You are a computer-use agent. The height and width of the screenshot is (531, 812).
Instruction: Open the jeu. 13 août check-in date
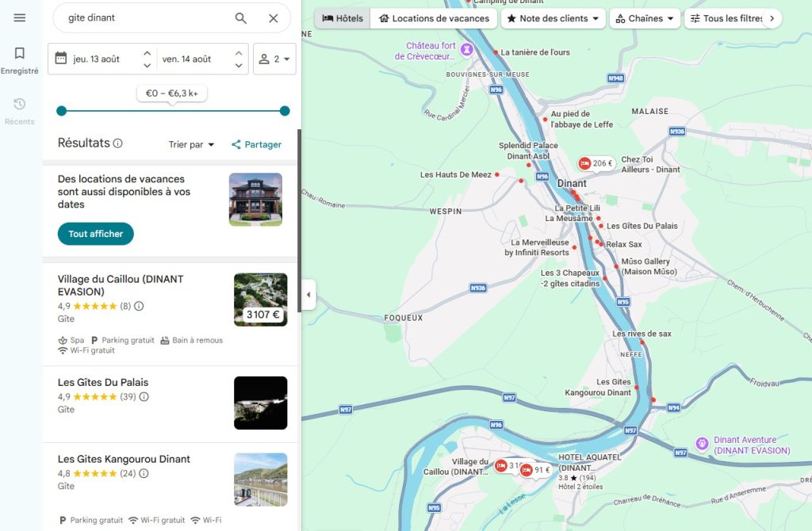coord(96,59)
